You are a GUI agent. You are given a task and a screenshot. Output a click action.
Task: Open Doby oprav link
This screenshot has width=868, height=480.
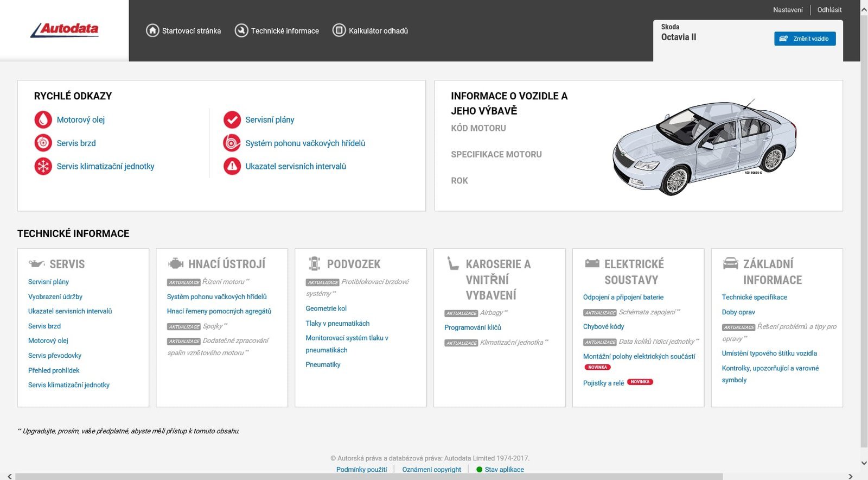pyautogui.click(x=738, y=312)
